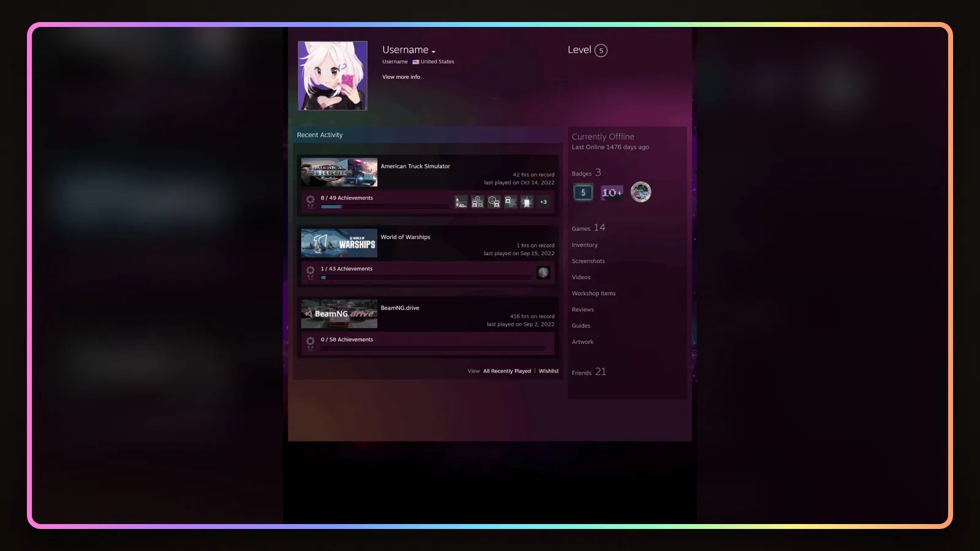Screen dimensions: 980x551
Task: Open the Reviews page
Action: (583, 310)
